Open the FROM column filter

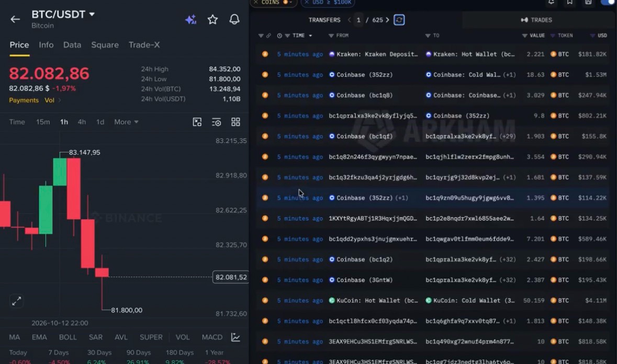tap(331, 36)
